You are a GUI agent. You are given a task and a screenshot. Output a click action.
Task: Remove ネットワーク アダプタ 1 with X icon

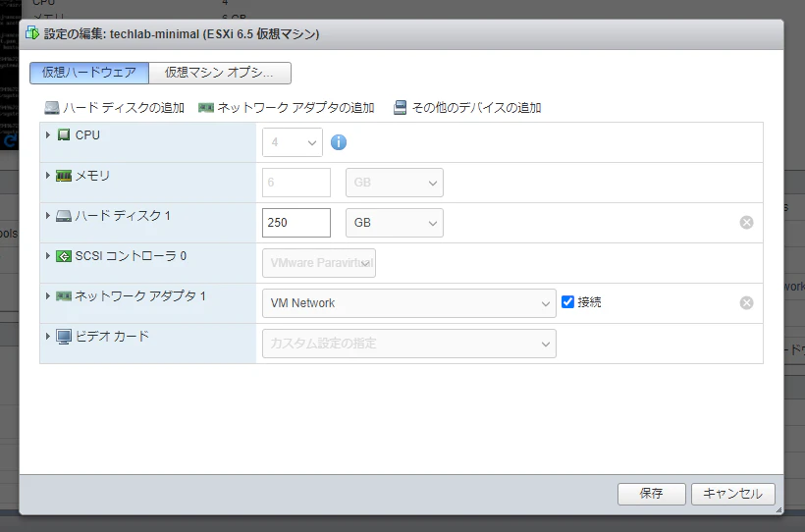[746, 303]
